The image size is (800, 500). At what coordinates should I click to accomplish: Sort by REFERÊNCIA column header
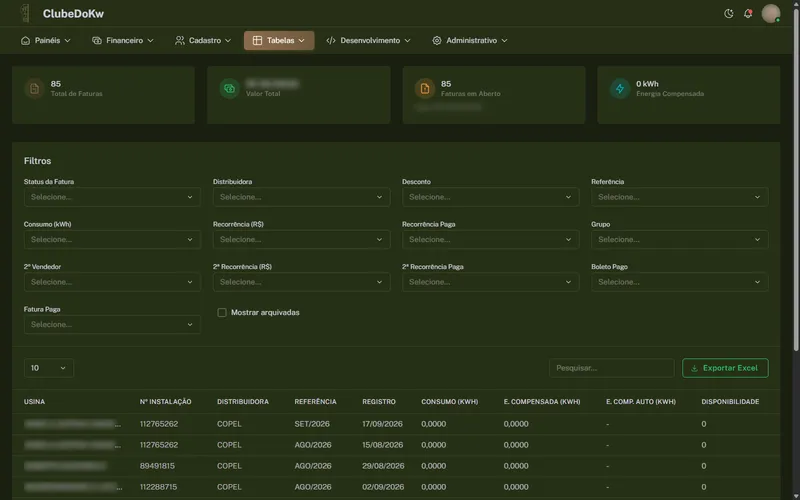tap(315, 402)
